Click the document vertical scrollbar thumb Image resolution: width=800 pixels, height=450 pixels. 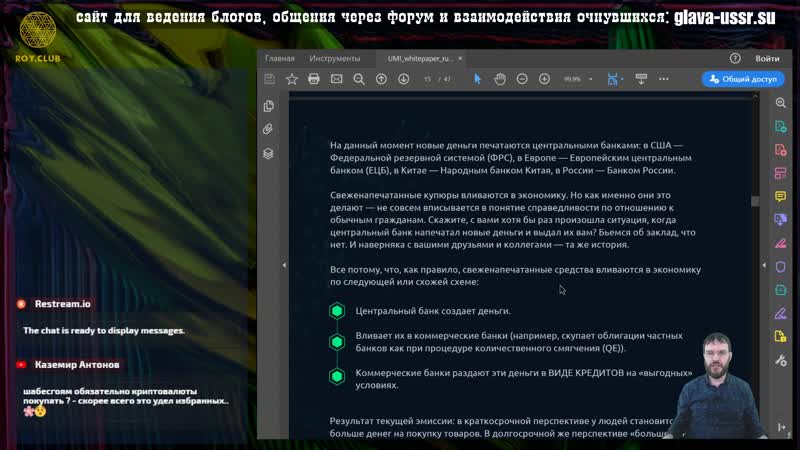pos(755,201)
